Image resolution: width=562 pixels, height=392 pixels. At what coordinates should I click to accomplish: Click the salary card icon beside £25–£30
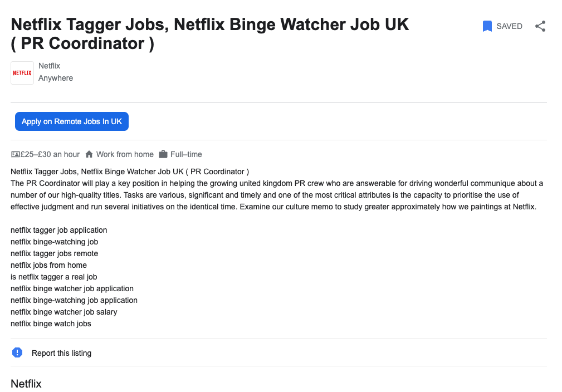[x=14, y=154]
